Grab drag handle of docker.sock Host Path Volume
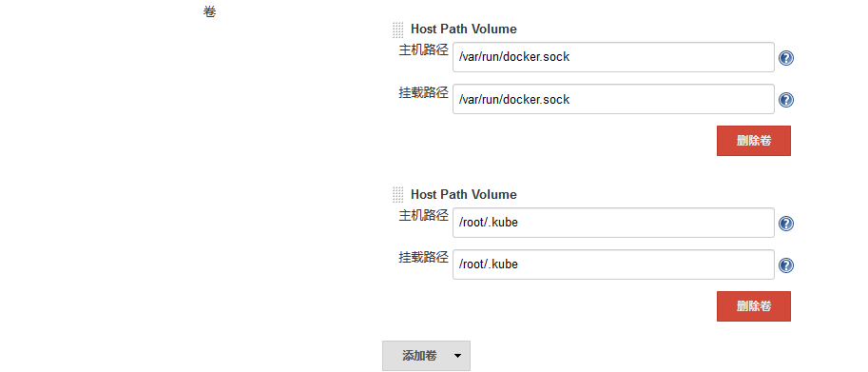868x372 pixels. (x=398, y=29)
